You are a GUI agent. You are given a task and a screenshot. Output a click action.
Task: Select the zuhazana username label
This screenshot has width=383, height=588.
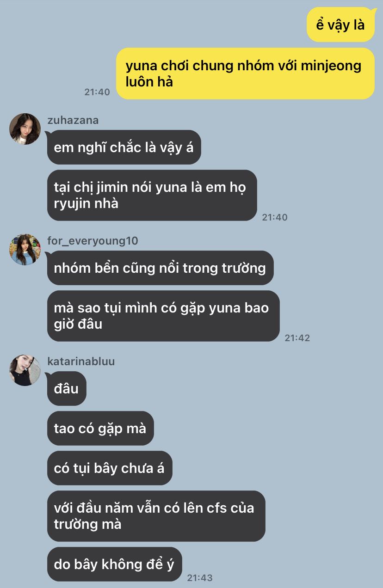[x=73, y=121]
